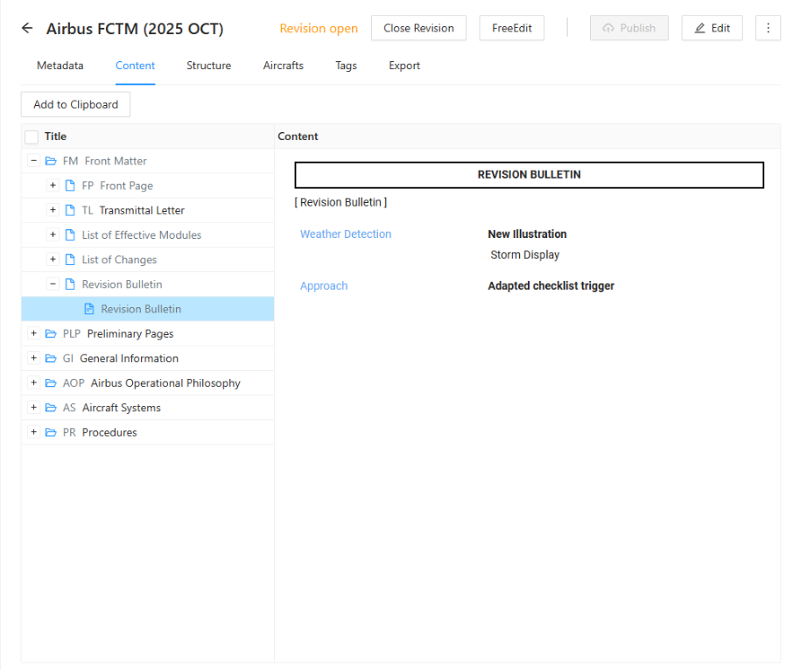This screenshot has width=793, height=672.
Task: Open the Aircrafts tab
Action: point(284,66)
